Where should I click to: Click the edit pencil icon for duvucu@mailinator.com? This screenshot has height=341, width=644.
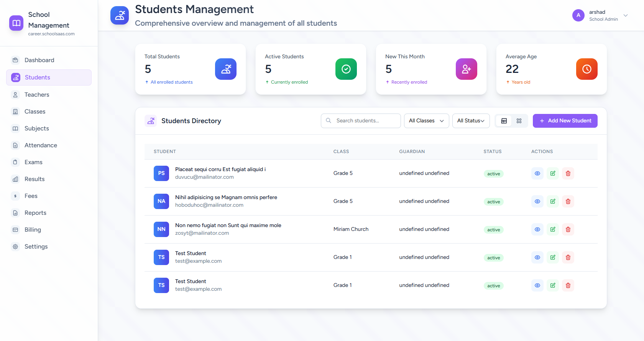click(x=552, y=173)
